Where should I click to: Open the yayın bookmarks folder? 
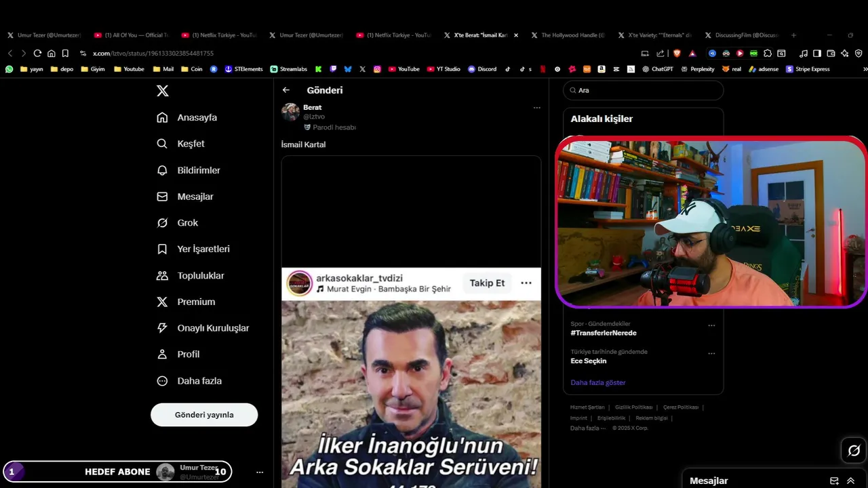point(31,69)
